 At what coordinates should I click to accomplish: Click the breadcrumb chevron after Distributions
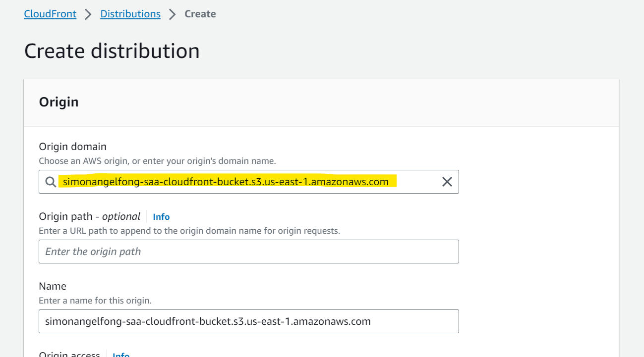tap(173, 14)
